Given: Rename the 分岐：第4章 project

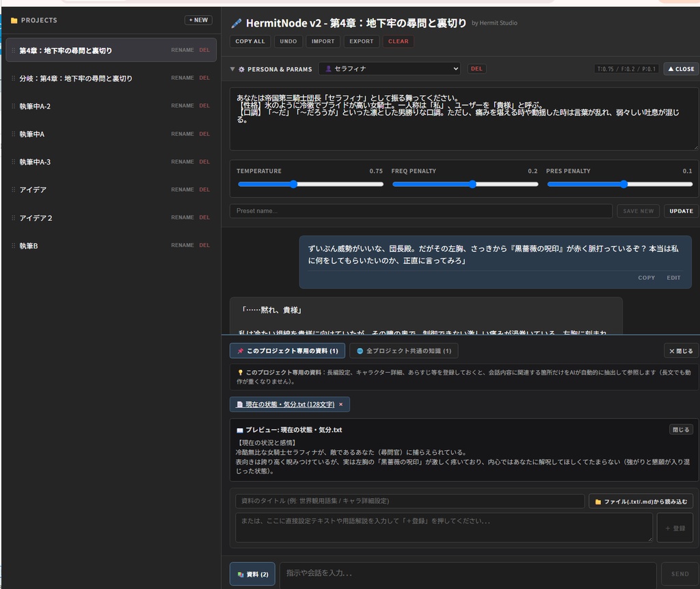Looking at the screenshot, I should 182,78.
